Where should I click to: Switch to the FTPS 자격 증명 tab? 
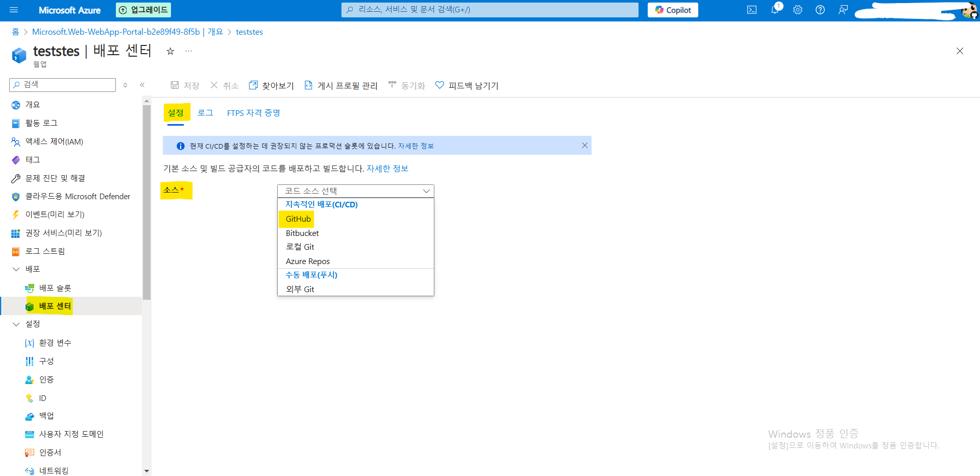click(254, 113)
